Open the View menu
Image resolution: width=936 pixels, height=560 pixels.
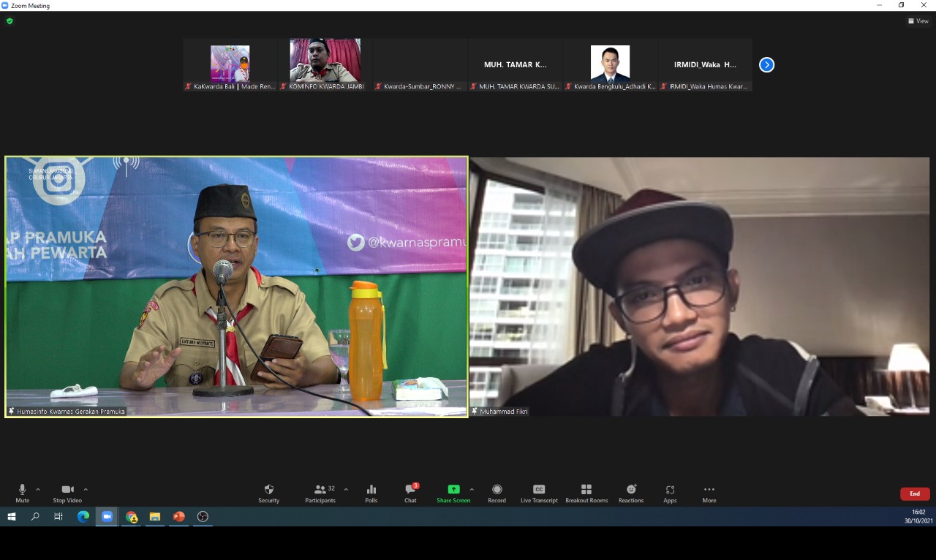(918, 20)
